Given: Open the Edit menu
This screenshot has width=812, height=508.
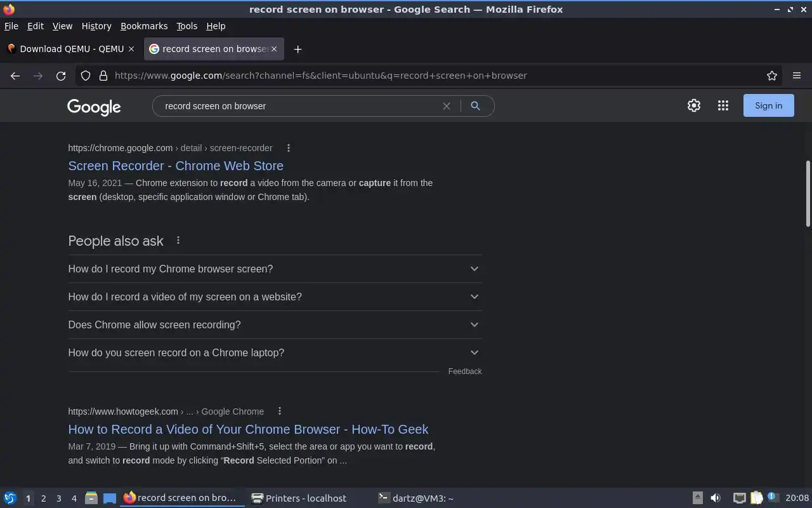Looking at the screenshot, I should 36,26.
